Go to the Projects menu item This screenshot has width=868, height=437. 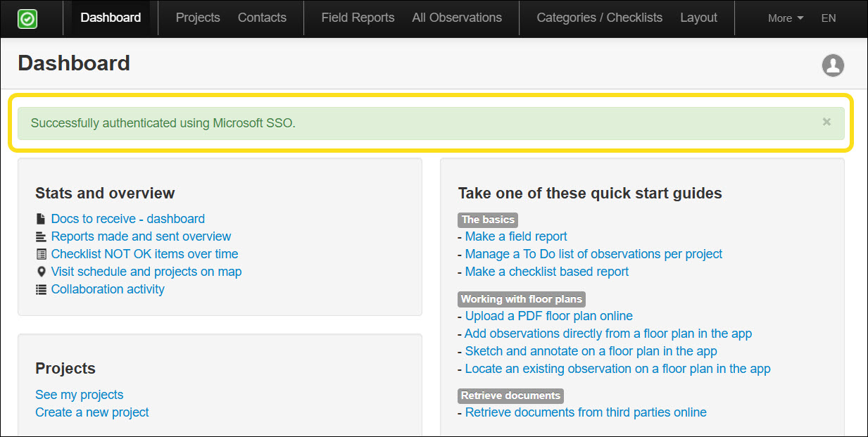pyautogui.click(x=198, y=18)
